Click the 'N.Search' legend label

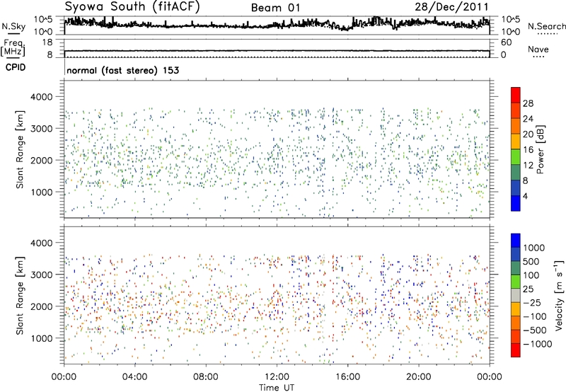pyautogui.click(x=546, y=26)
